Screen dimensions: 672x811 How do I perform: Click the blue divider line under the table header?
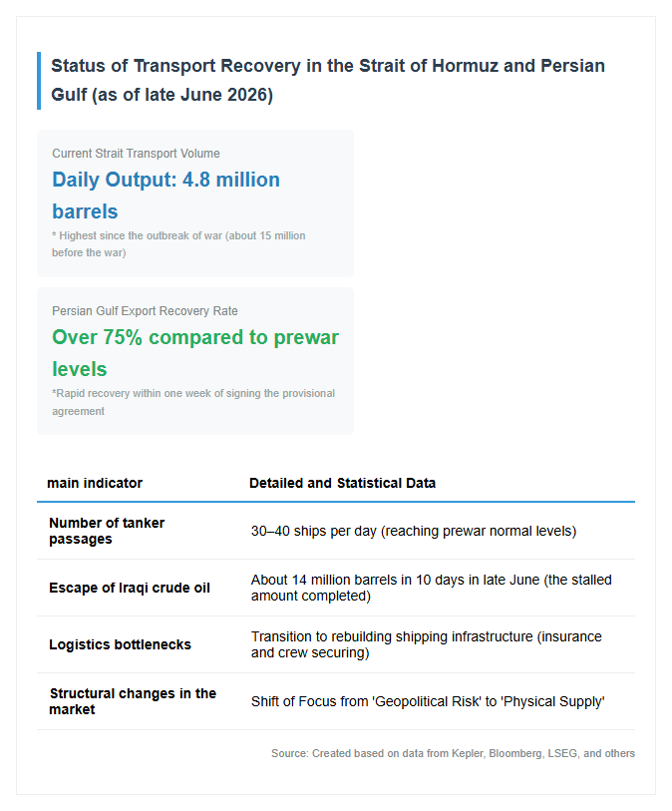336,502
